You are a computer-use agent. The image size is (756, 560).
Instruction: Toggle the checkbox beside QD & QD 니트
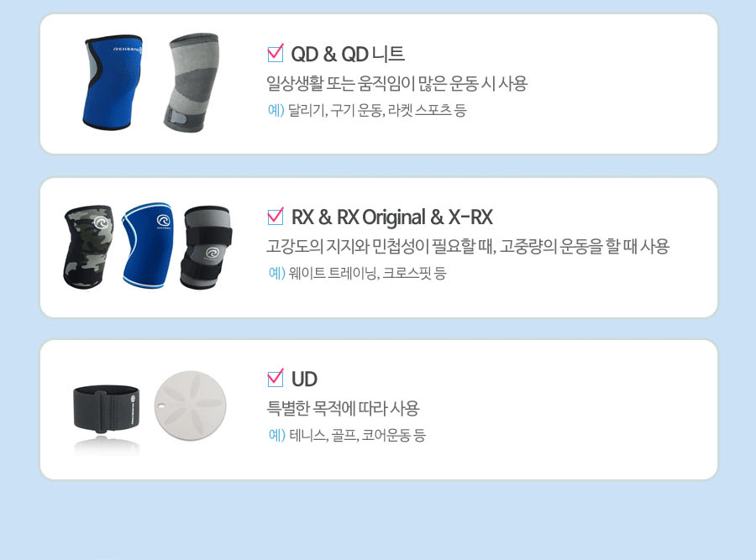(x=276, y=53)
